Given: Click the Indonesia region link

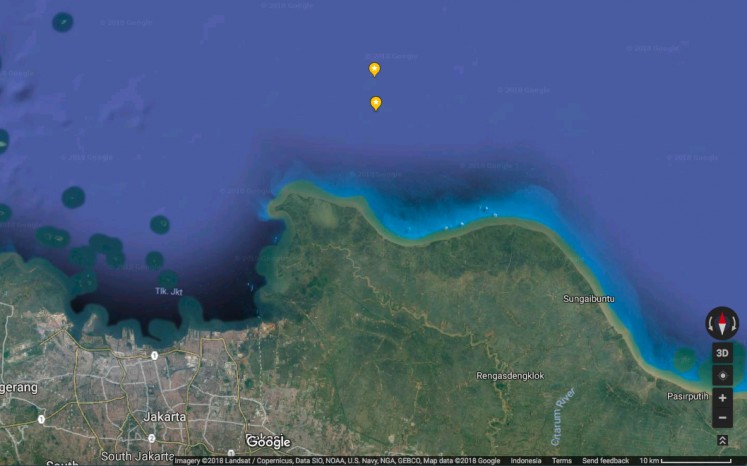Looking at the screenshot, I should pyautogui.click(x=526, y=461).
